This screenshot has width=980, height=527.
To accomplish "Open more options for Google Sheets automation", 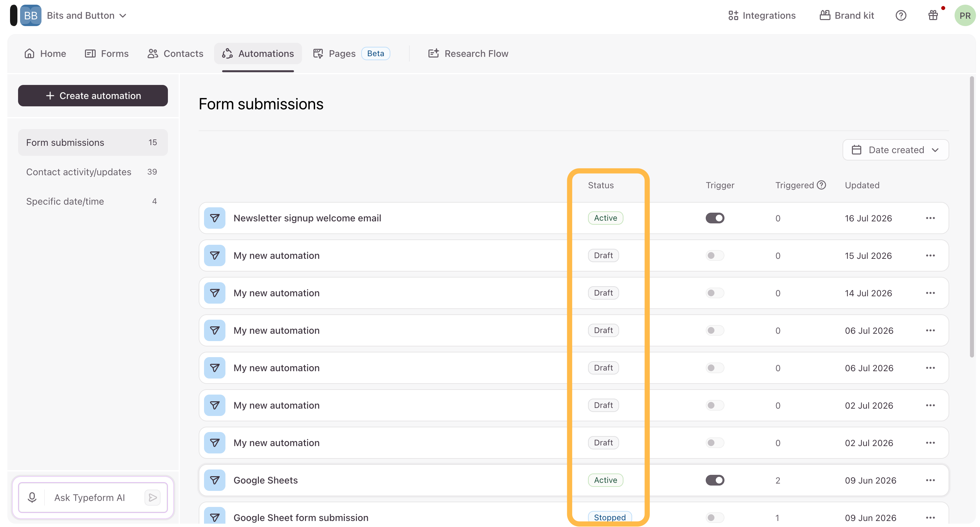I will pyautogui.click(x=930, y=480).
